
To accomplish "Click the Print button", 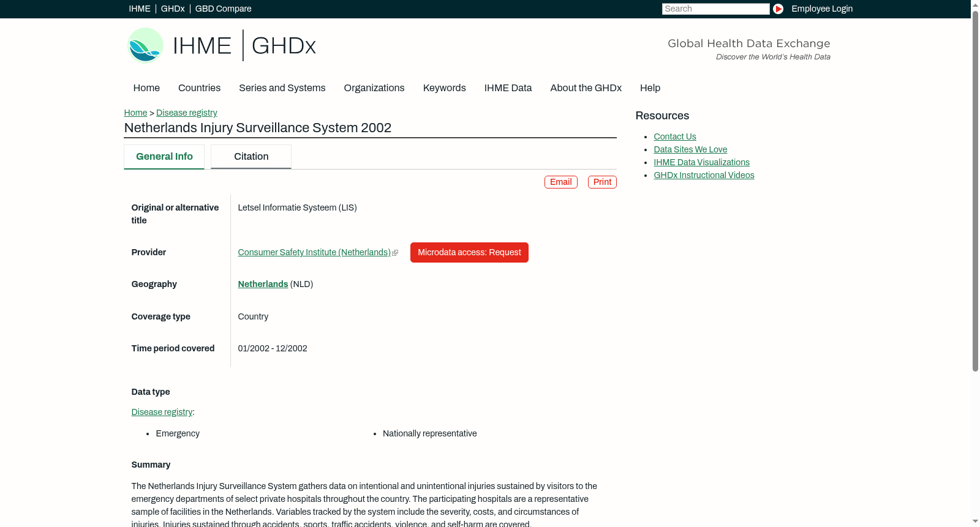I will pyautogui.click(x=602, y=182).
